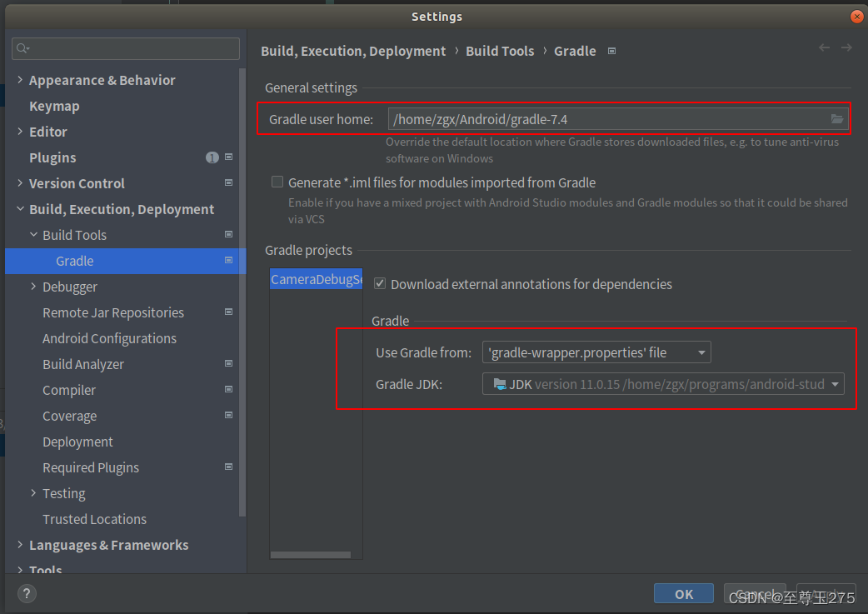
Task: Collapse Build, Execution, Deployment section
Action: pyautogui.click(x=21, y=209)
